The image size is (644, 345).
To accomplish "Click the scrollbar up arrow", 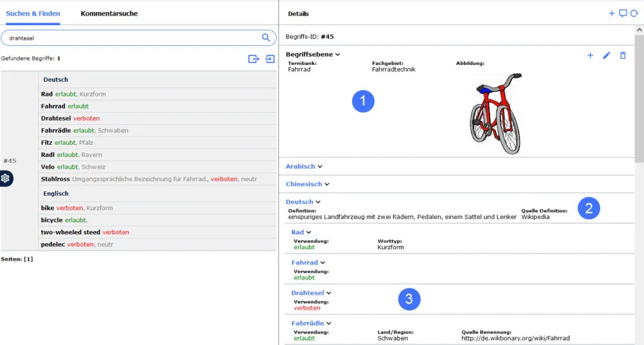I will pyautogui.click(x=639, y=30).
